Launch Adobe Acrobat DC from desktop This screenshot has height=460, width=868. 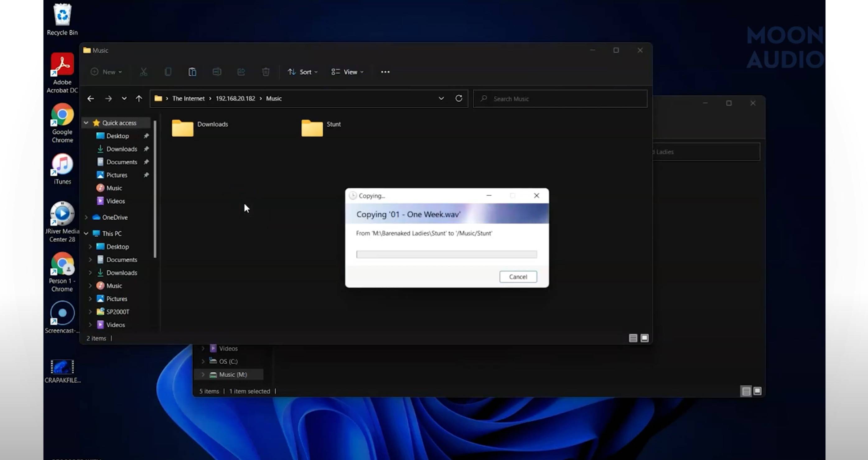(62, 73)
